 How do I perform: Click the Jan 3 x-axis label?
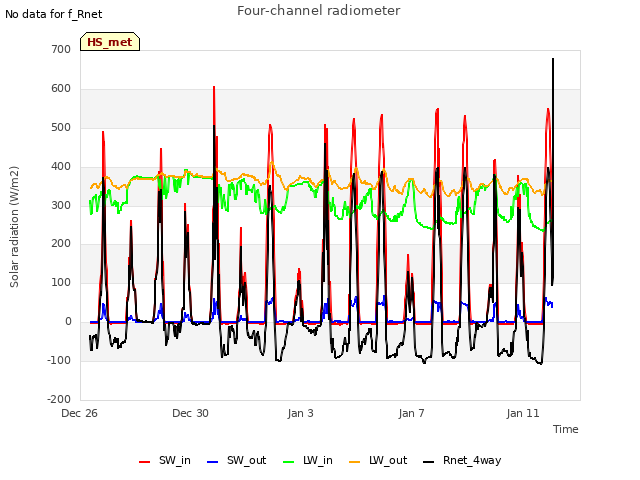(x=300, y=413)
